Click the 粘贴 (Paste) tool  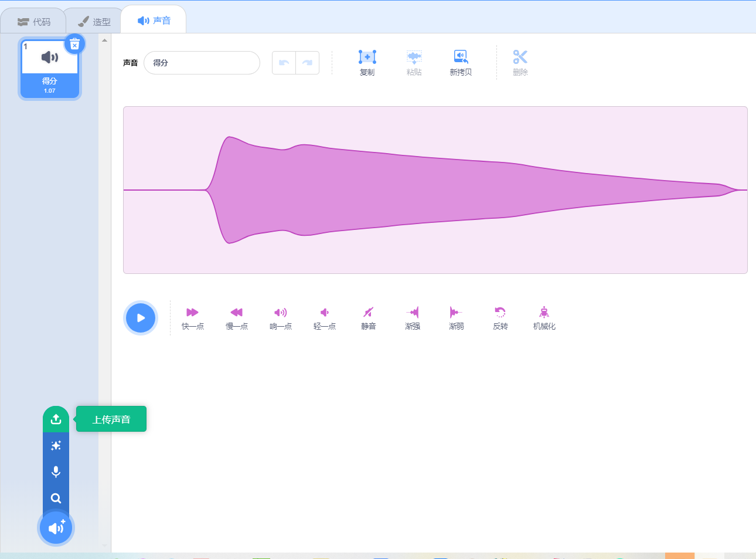[x=414, y=63]
